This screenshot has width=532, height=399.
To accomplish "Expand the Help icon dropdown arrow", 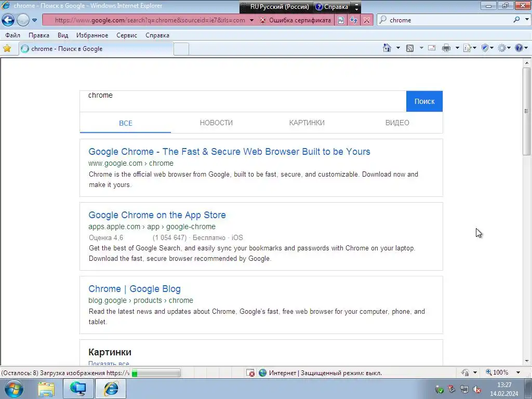I will [526, 48].
